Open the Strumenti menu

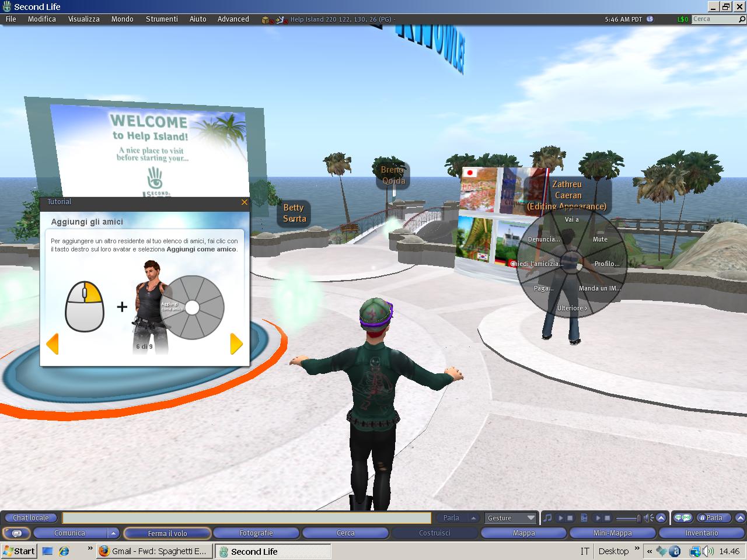[162, 19]
